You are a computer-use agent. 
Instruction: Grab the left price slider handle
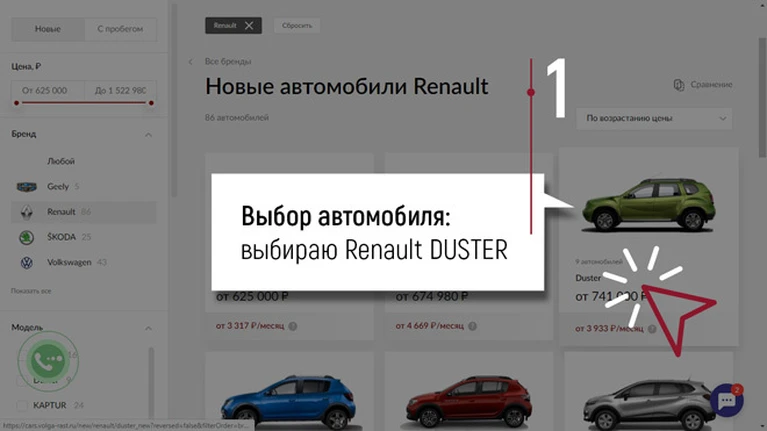click(x=17, y=103)
